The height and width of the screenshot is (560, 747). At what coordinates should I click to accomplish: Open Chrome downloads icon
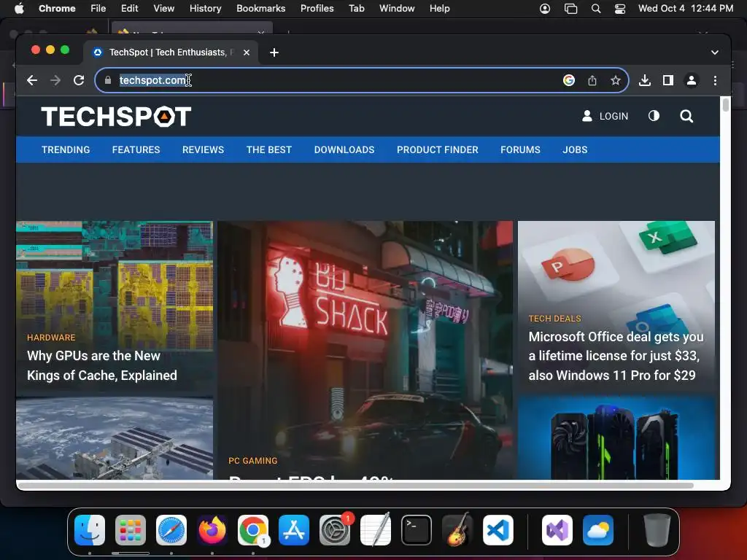645,80
